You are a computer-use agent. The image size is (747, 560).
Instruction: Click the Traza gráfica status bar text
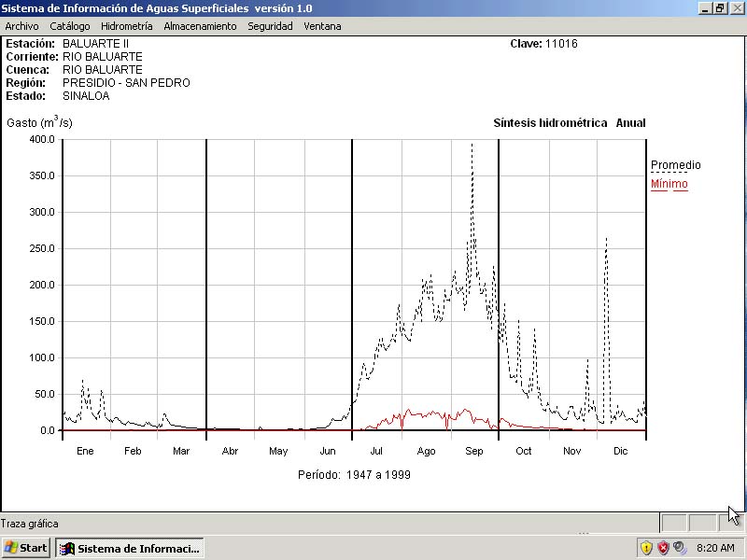point(30,524)
